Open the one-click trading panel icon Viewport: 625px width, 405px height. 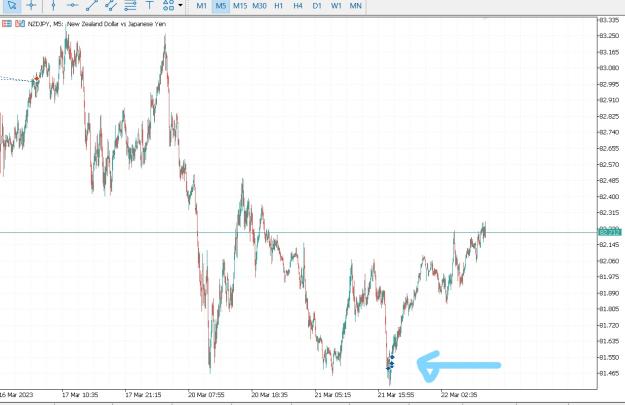click(x=6, y=24)
